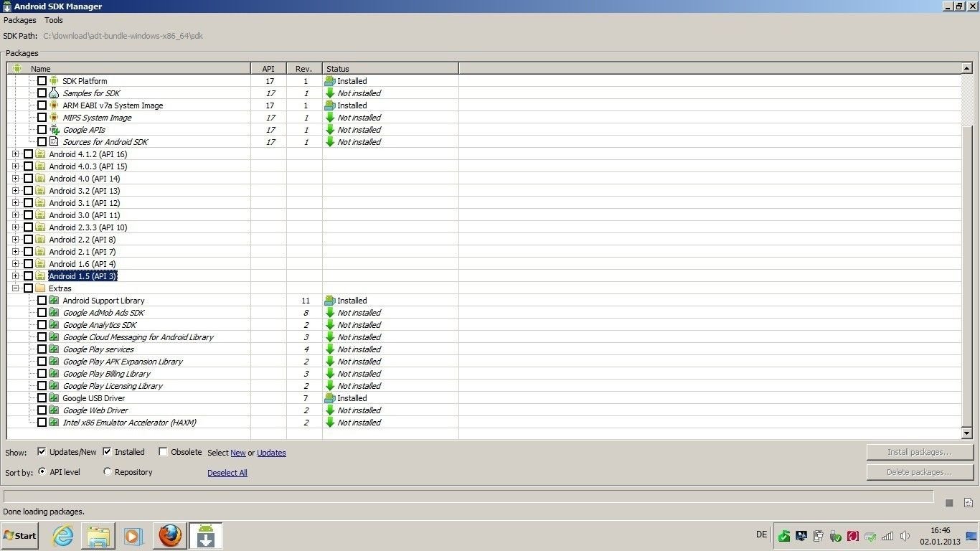Open the Windows Start menu
The image size is (980, 551).
pyautogui.click(x=20, y=536)
